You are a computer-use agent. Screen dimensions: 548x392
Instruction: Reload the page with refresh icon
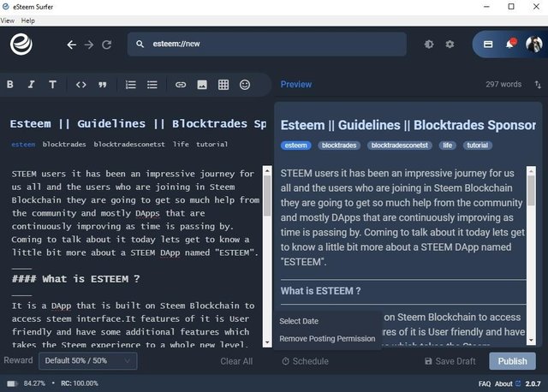coord(106,45)
